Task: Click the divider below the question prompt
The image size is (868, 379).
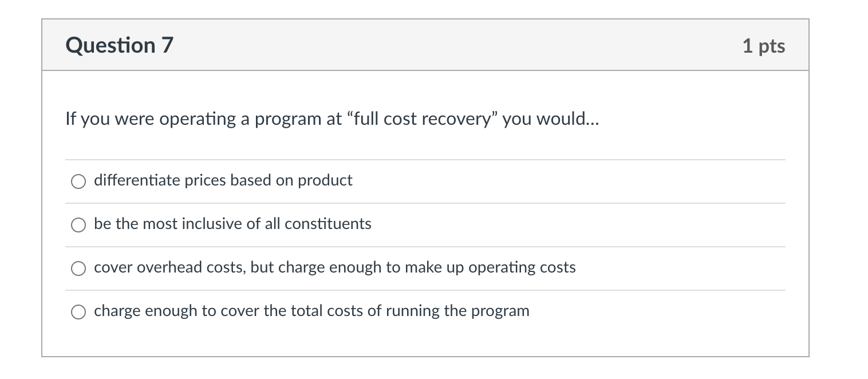Action: point(425,159)
